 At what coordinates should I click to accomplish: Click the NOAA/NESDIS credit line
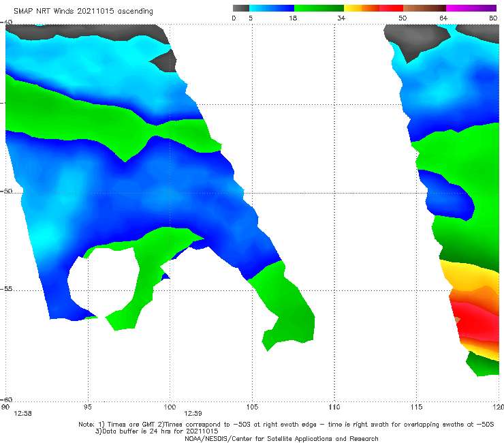click(x=281, y=439)
